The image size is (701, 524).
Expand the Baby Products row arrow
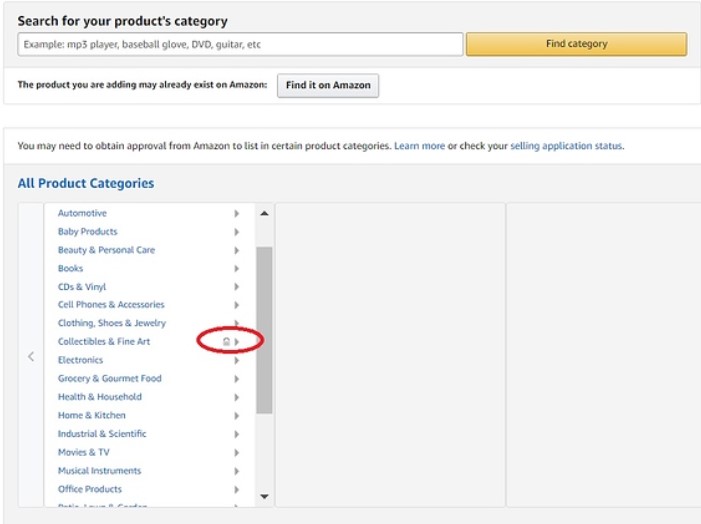click(236, 232)
